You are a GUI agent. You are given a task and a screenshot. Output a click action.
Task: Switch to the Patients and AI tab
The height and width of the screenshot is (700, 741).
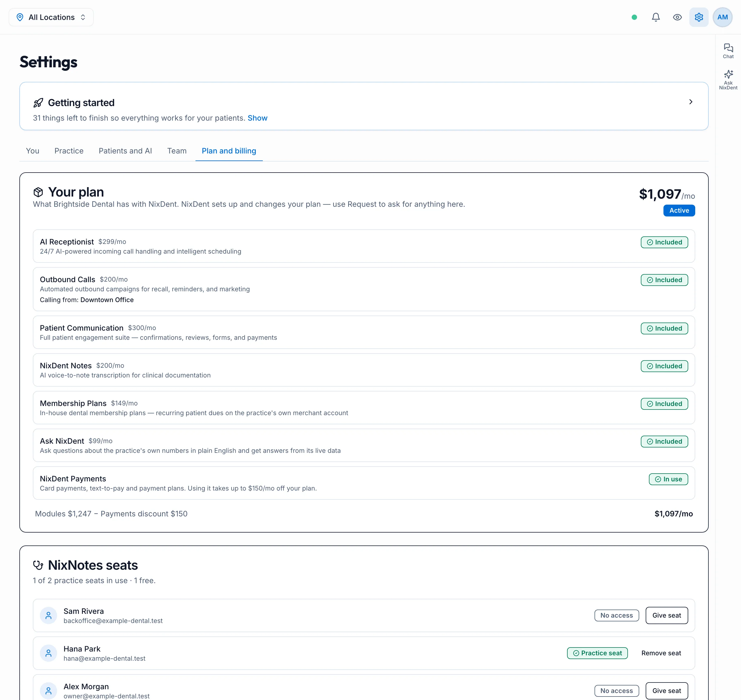125,151
